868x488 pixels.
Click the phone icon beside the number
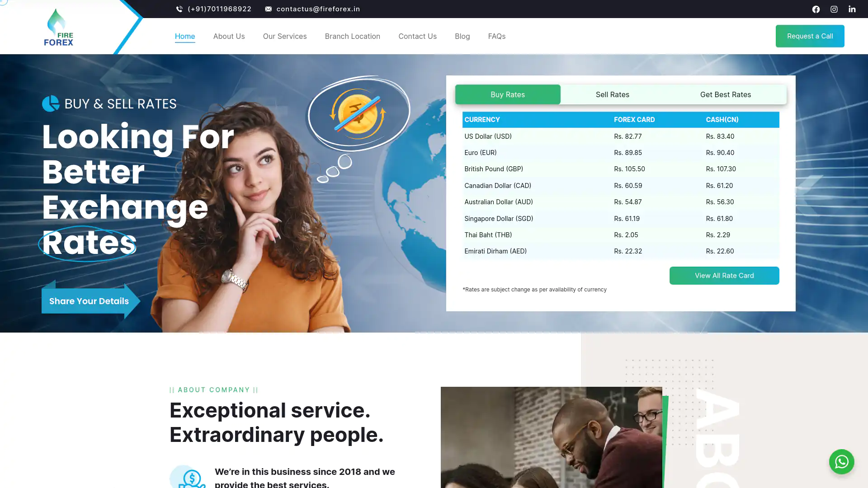179,9
